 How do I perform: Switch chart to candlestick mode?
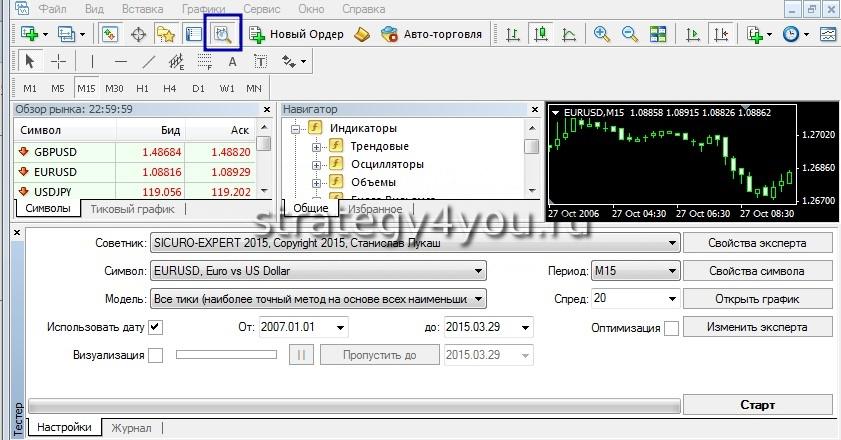(x=541, y=34)
